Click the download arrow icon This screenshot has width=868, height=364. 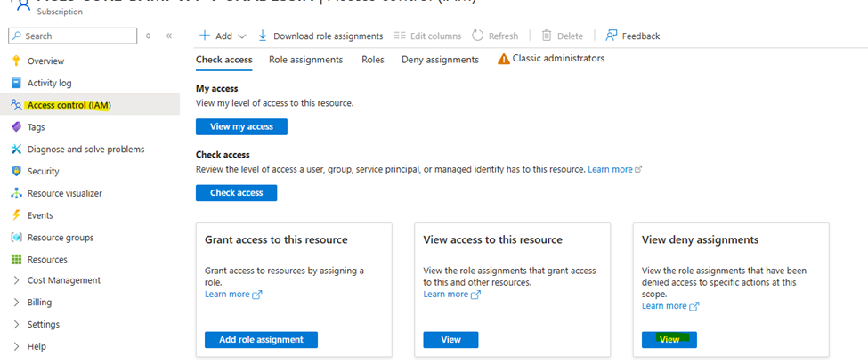263,36
